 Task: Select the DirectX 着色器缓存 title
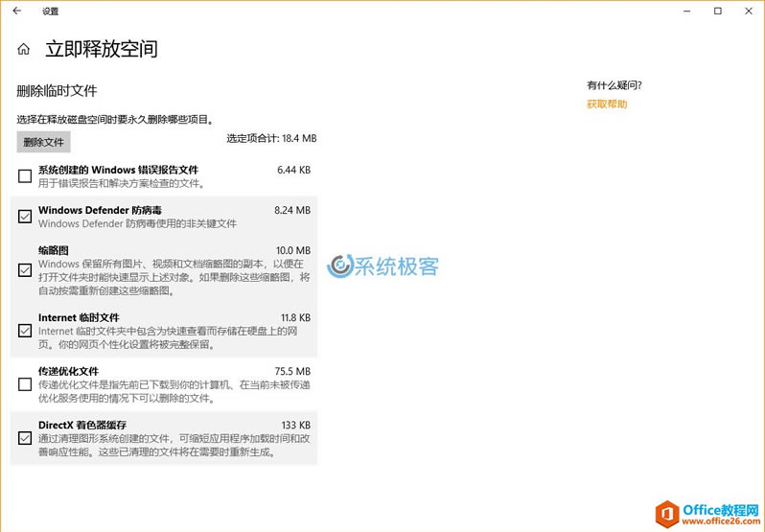pos(82,425)
